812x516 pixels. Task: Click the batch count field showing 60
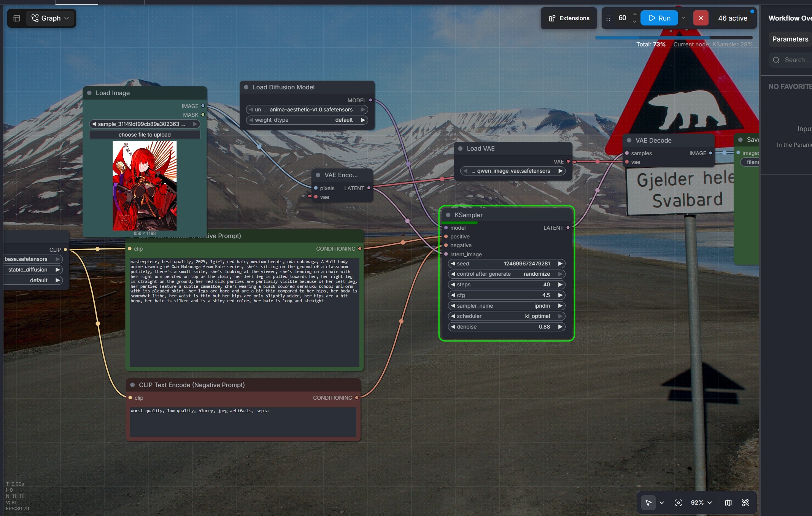pyautogui.click(x=622, y=18)
